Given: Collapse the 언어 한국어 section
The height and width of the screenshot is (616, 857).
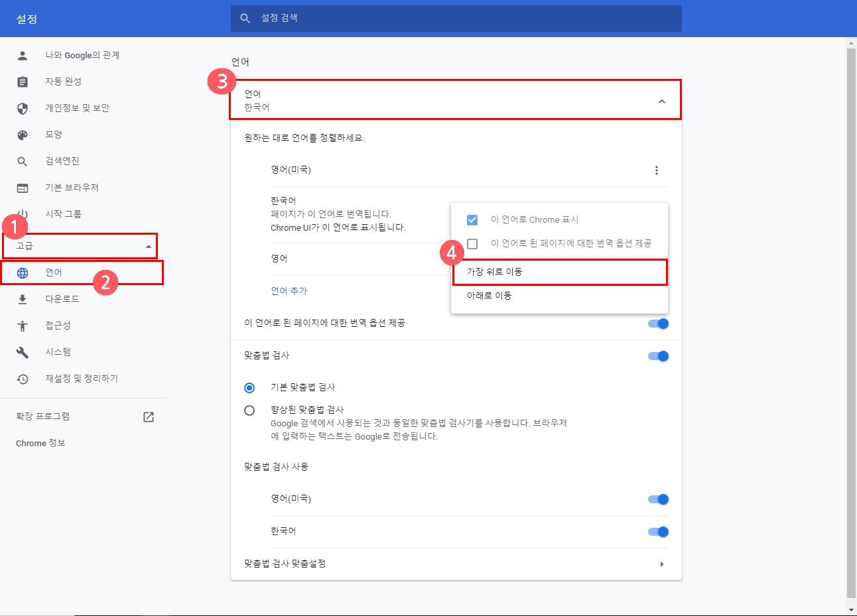Looking at the screenshot, I should coord(661,101).
